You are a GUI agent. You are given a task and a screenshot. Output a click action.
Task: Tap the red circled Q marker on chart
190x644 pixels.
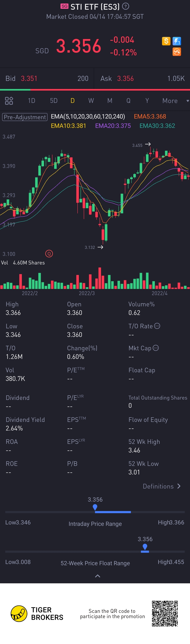click(49, 254)
